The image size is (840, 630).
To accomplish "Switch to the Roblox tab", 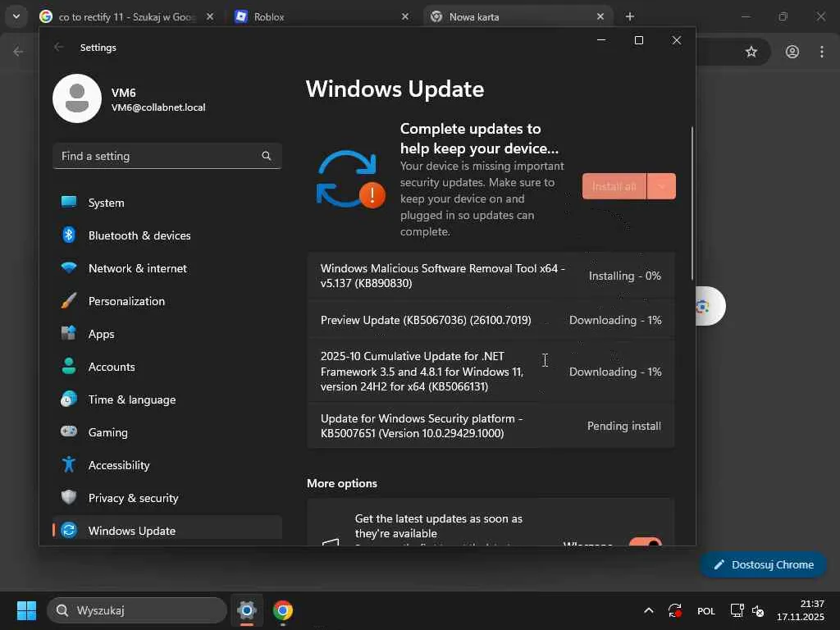I will pyautogui.click(x=322, y=16).
